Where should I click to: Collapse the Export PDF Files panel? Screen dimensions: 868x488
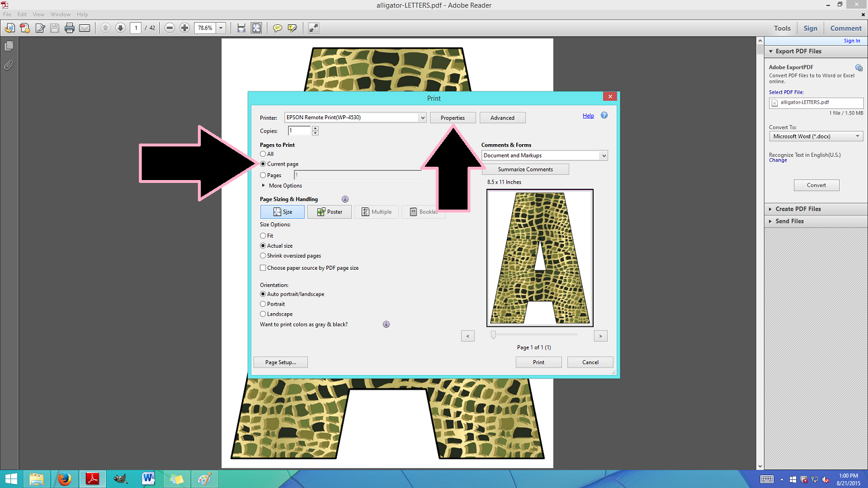tap(771, 52)
